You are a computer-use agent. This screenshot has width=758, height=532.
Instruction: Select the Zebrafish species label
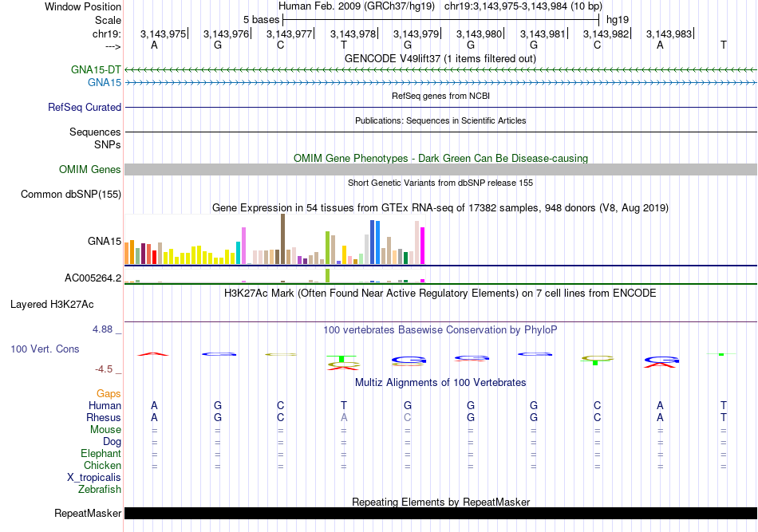(x=100, y=490)
